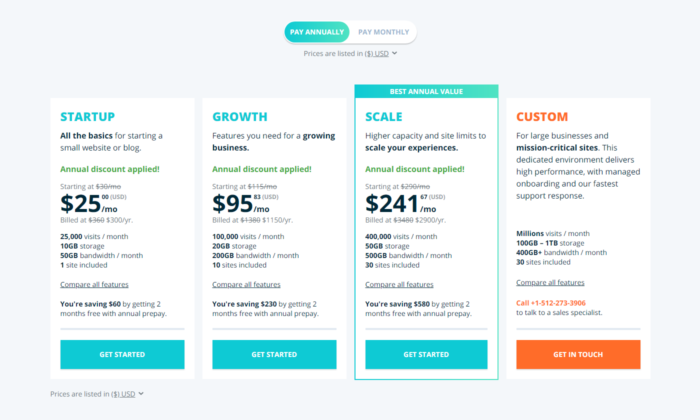Screen dimensions: 700x420
Task: Compare all features under Growth
Action: tap(246, 284)
